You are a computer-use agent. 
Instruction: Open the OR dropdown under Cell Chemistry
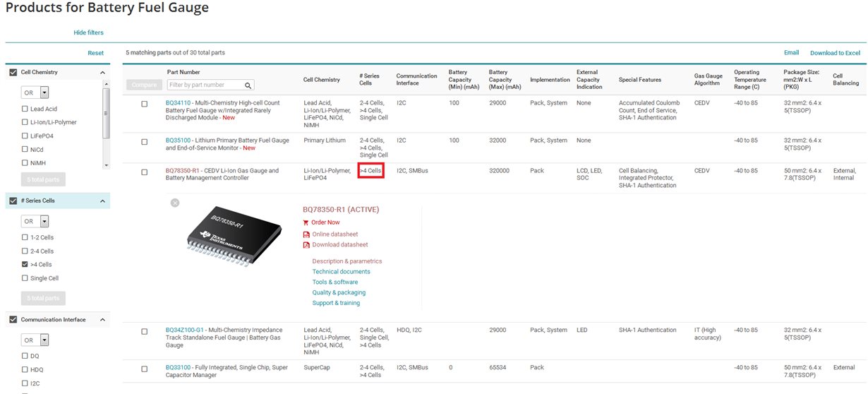tap(35, 92)
